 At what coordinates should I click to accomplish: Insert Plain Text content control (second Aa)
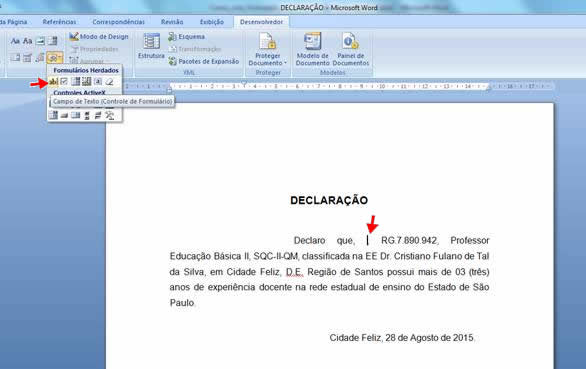[x=27, y=41]
